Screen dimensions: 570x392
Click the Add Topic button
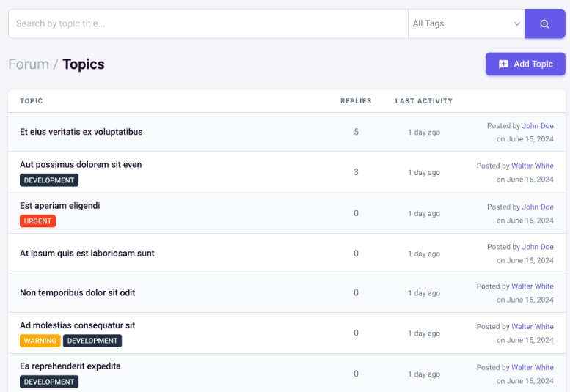tap(525, 64)
